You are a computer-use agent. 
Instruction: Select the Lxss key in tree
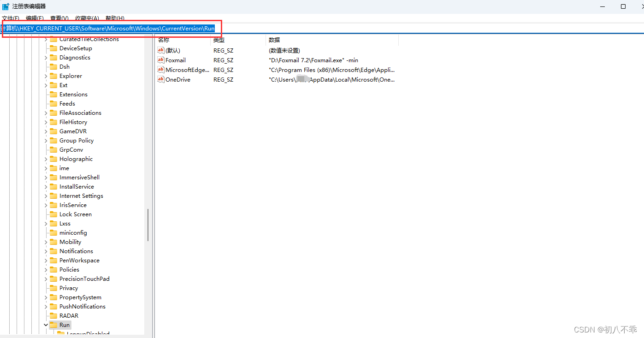65,224
